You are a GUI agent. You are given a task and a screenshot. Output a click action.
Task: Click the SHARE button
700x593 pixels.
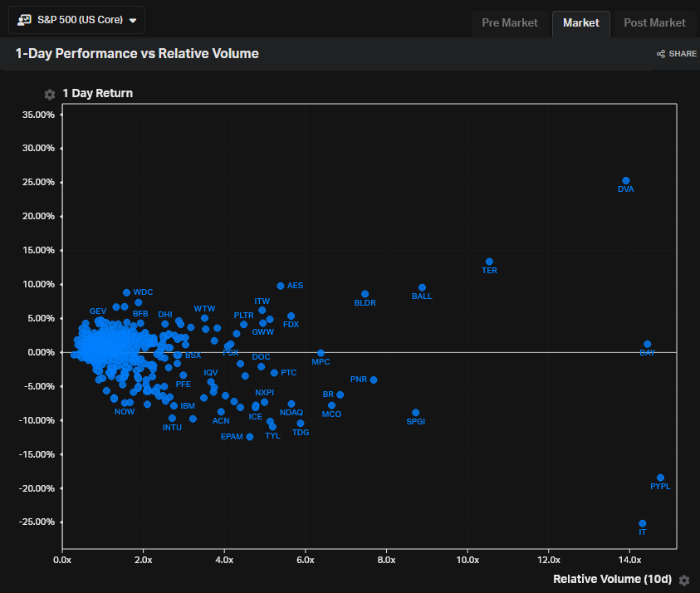(x=677, y=54)
